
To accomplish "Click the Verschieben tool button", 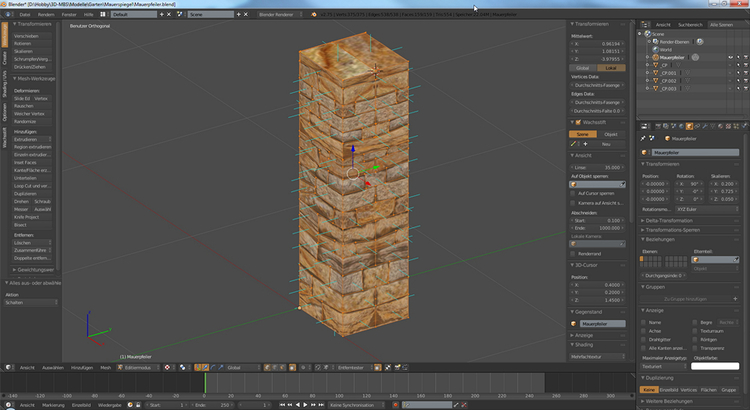I will pos(32,36).
